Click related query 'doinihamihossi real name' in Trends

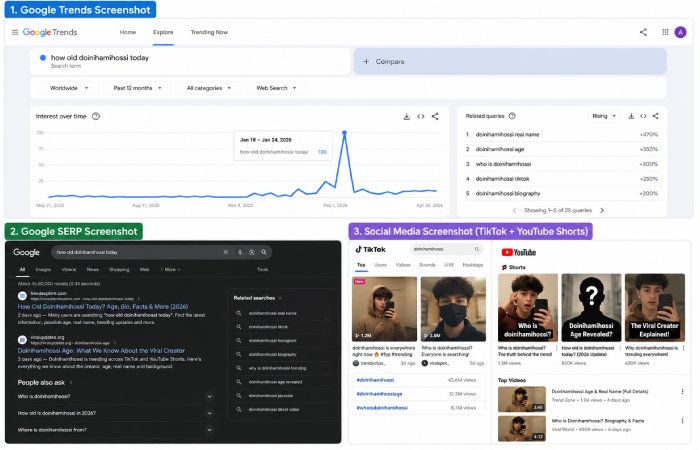[507, 135]
